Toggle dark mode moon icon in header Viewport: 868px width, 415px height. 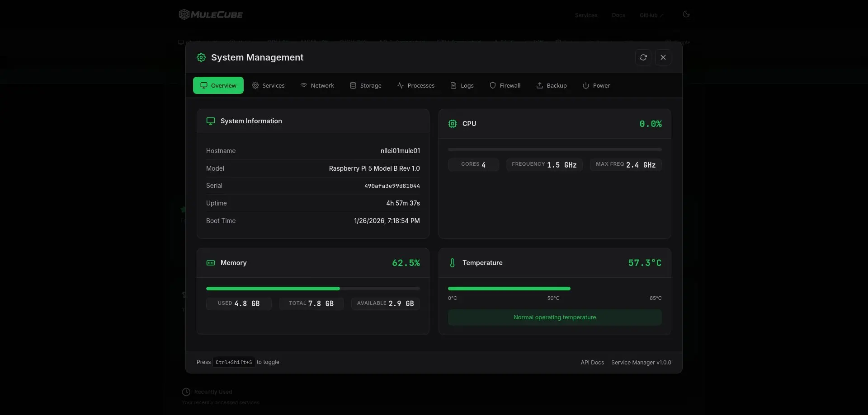[686, 14]
